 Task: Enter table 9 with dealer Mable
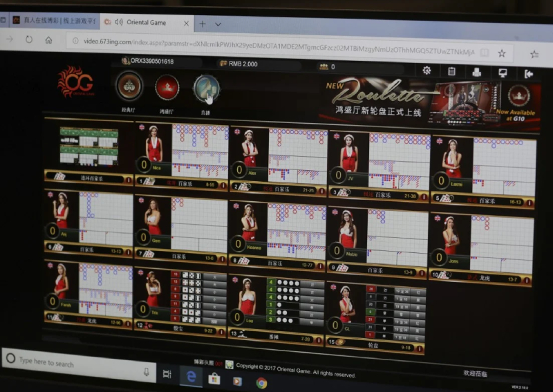coord(377,243)
